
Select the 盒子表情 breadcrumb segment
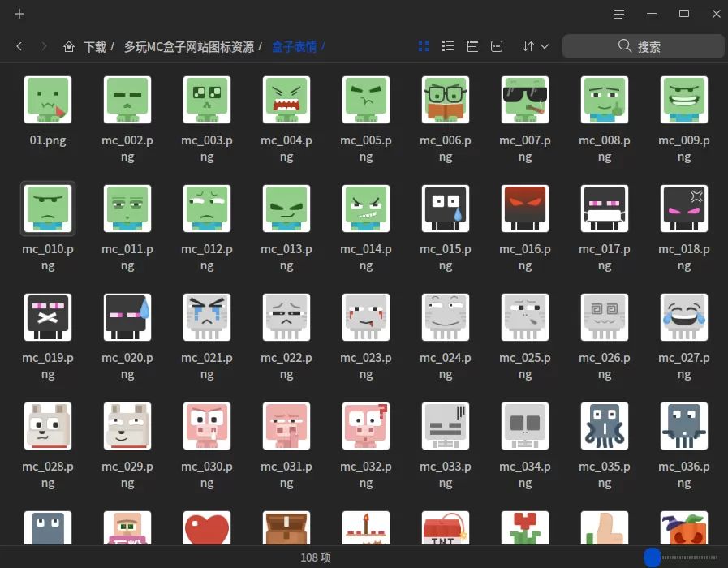295,46
